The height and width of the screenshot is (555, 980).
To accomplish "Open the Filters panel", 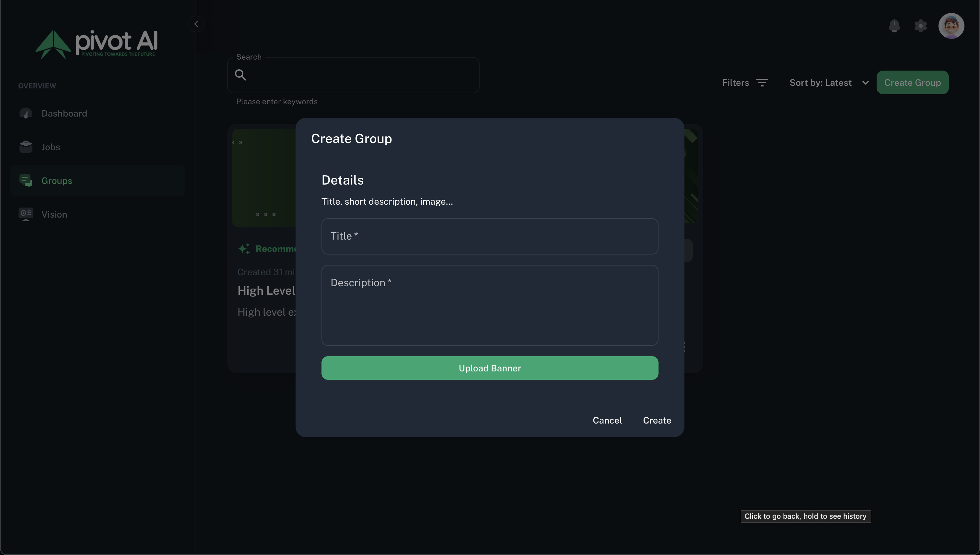I will click(x=735, y=83).
